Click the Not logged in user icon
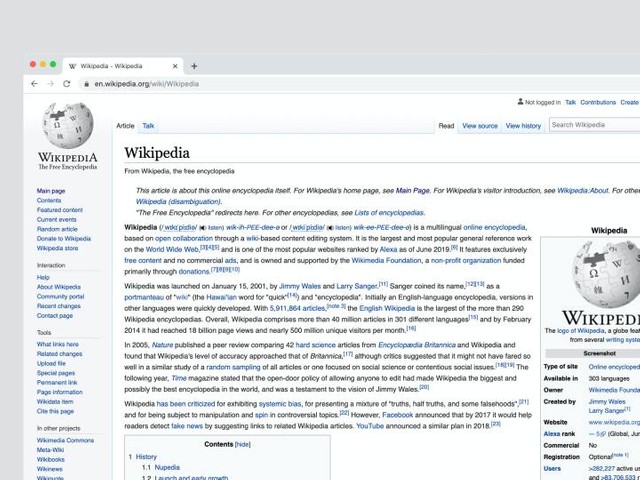The height and width of the screenshot is (480, 640). (520, 102)
